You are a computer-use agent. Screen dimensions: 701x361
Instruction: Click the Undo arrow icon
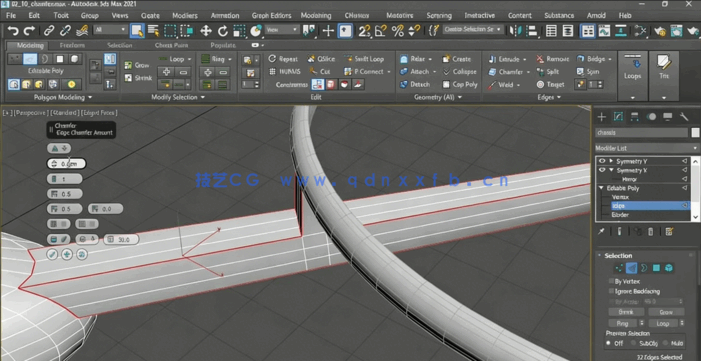coord(13,31)
